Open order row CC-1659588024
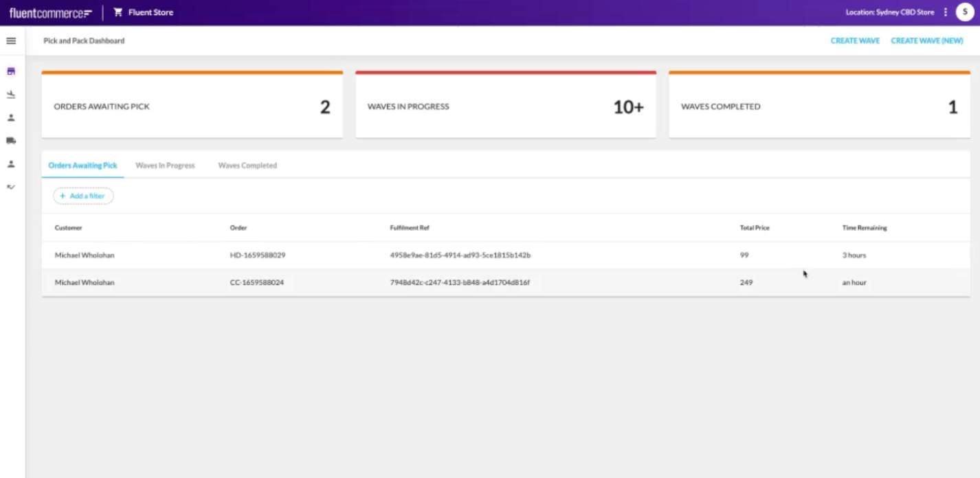980x478 pixels. 257,283
